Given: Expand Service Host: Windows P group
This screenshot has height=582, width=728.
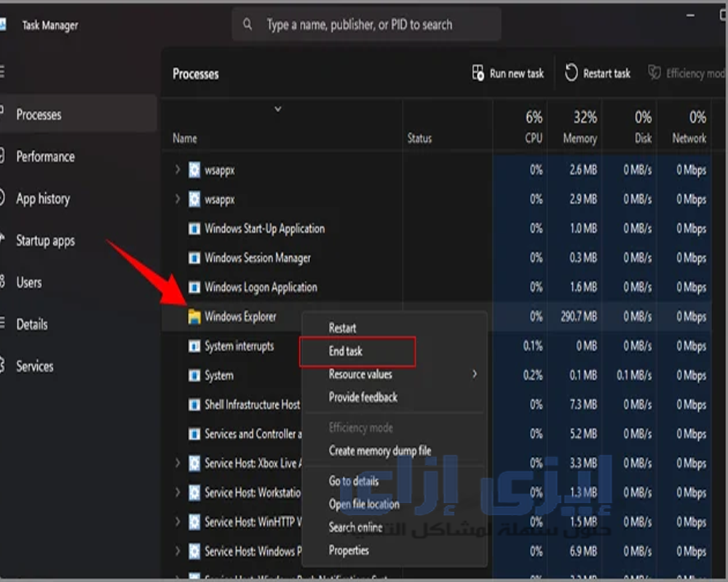Looking at the screenshot, I should (178, 551).
